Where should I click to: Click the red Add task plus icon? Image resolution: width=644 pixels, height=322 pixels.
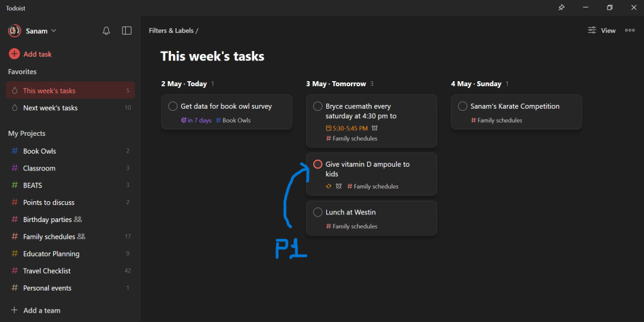click(14, 54)
